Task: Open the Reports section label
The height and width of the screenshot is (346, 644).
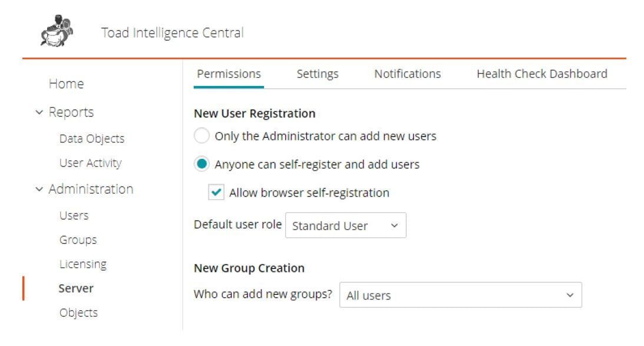Action: coord(71,112)
